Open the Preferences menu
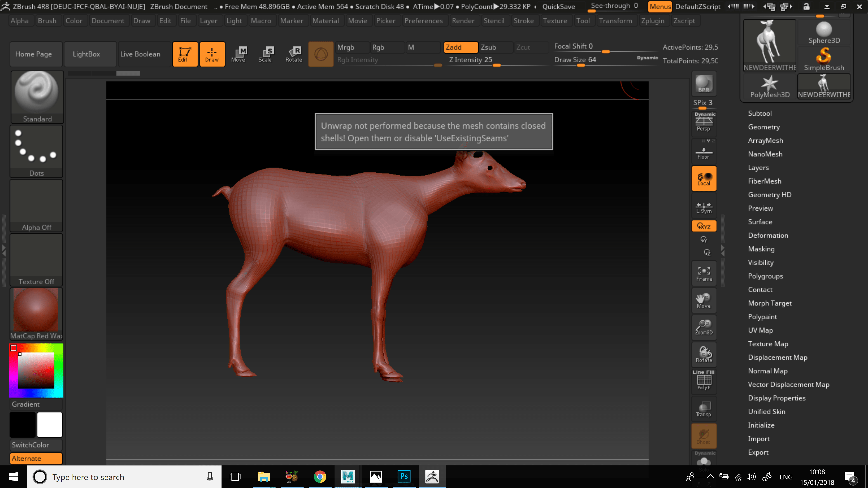 click(x=423, y=21)
